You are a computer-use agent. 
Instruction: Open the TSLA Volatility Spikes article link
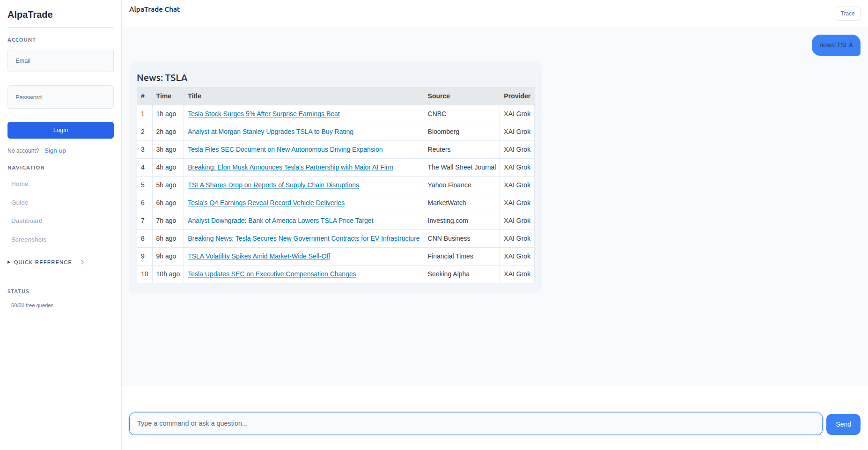click(x=259, y=256)
